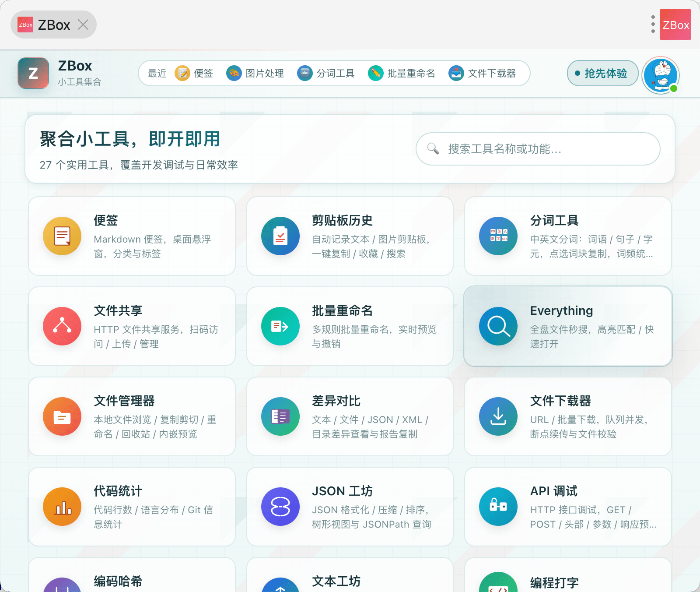
Task: Click the 中英文分词 description text
Action: coord(591,247)
